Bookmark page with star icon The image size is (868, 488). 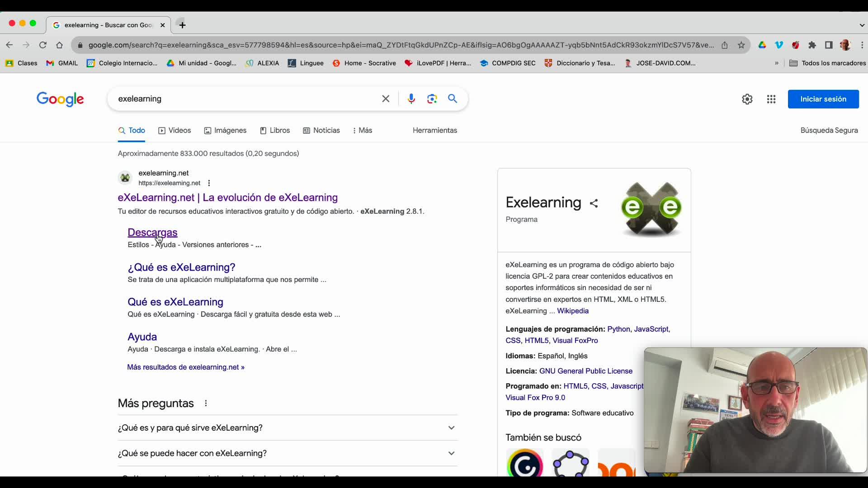pos(741,45)
